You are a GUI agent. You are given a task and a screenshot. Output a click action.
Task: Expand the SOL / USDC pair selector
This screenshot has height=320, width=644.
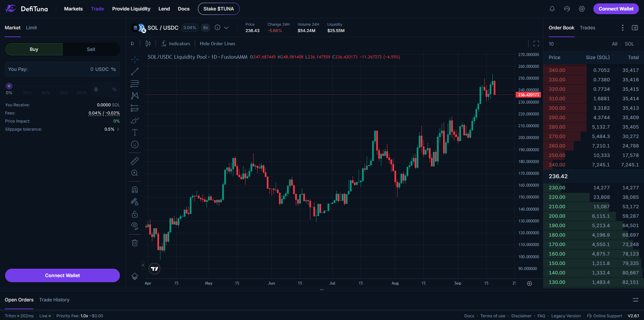click(x=226, y=28)
